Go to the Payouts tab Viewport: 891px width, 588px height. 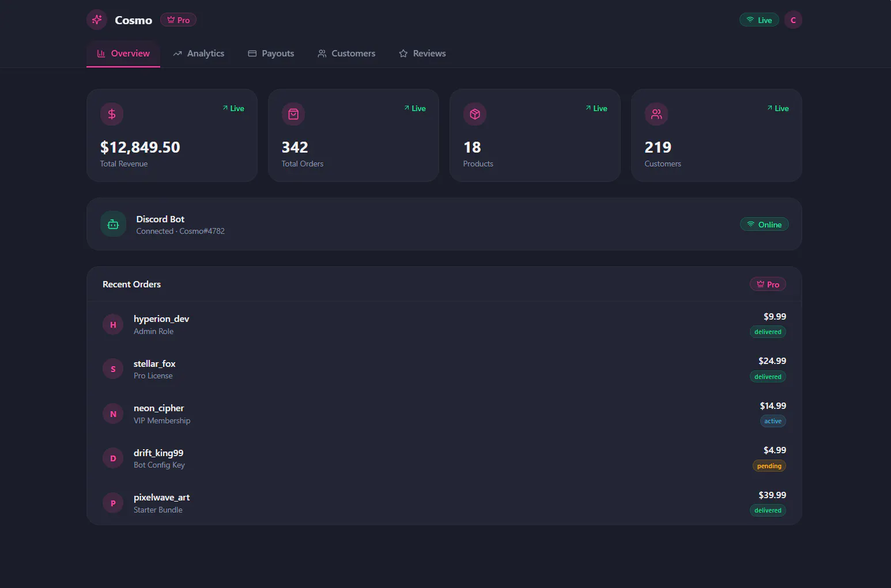click(x=271, y=54)
